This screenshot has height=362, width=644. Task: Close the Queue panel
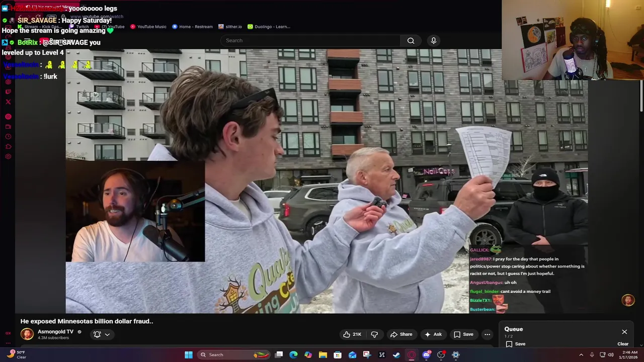tap(624, 332)
